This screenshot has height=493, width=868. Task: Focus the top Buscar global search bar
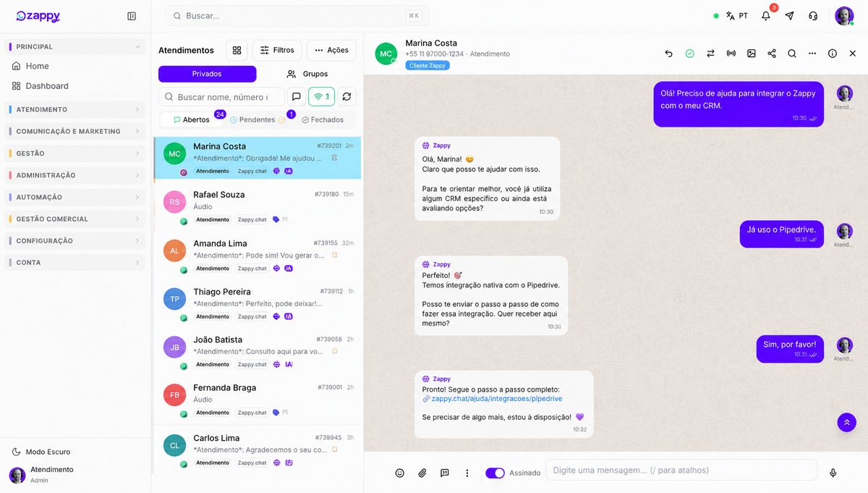[297, 16]
